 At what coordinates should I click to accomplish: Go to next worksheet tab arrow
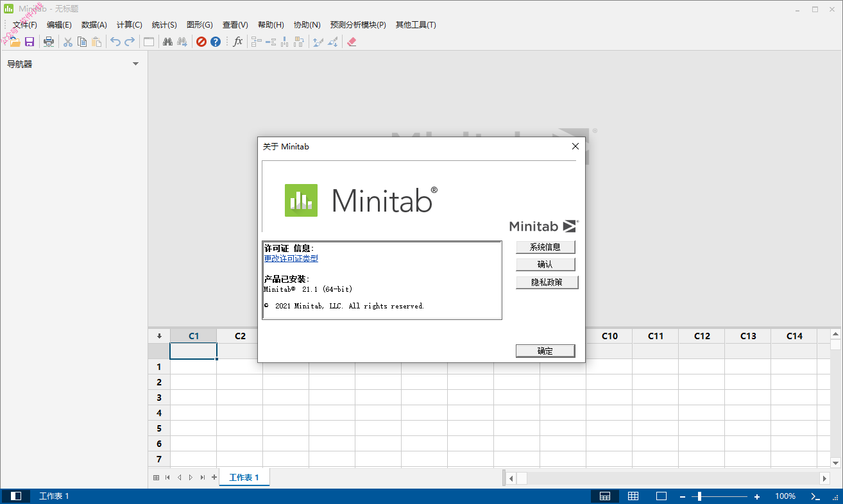tap(191, 478)
